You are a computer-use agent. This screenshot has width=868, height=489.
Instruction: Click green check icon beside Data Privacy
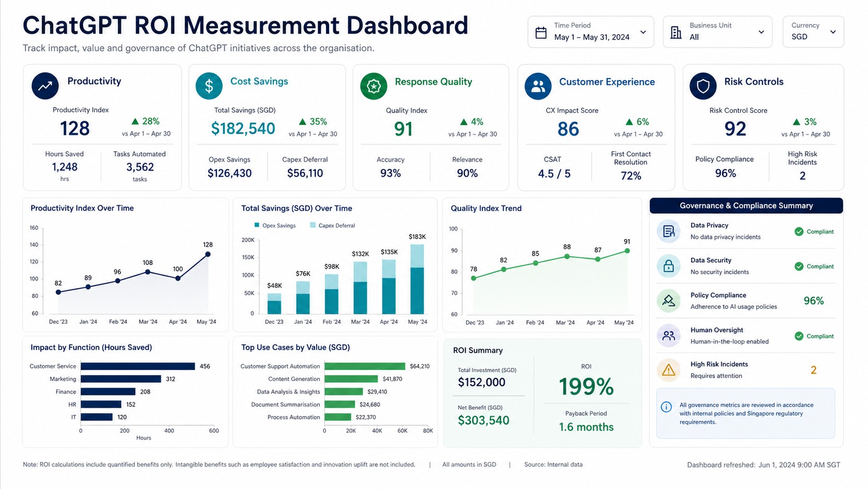coord(799,232)
